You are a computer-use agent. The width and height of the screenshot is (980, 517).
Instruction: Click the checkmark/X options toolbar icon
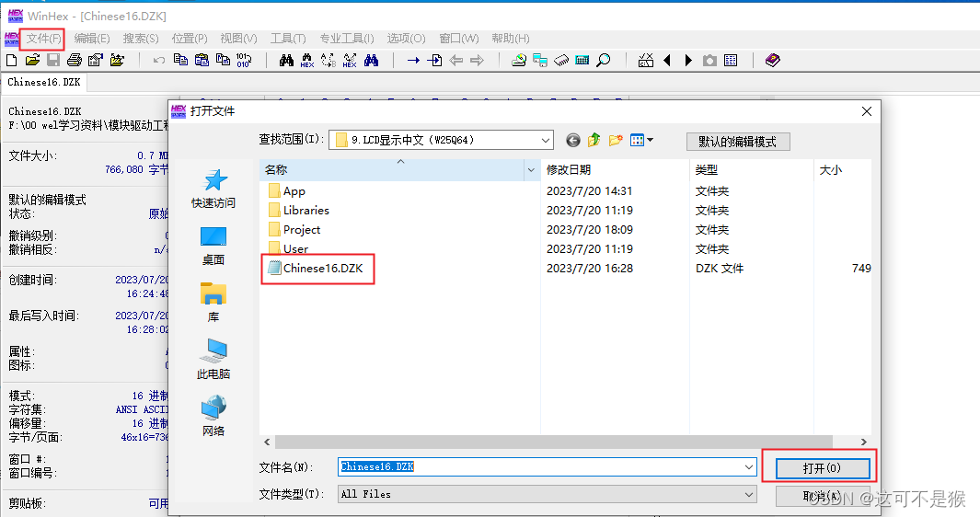(x=646, y=60)
